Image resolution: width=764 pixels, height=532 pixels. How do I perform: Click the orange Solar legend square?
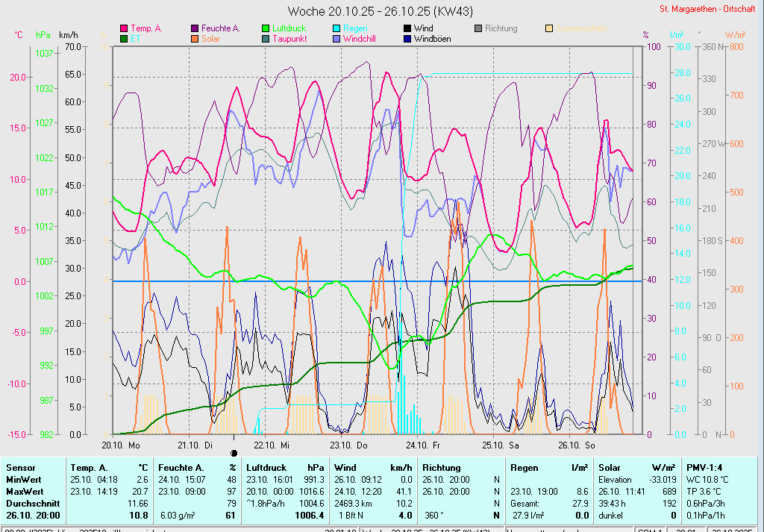tap(195, 38)
